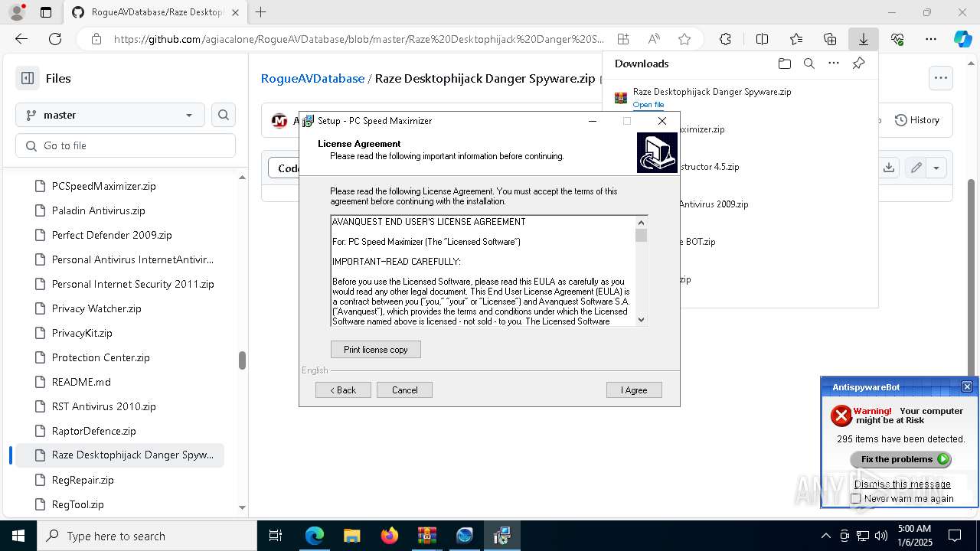Dismiss this message link in AntispywareBot
The width and height of the screenshot is (980, 551).
(x=902, y=484)
